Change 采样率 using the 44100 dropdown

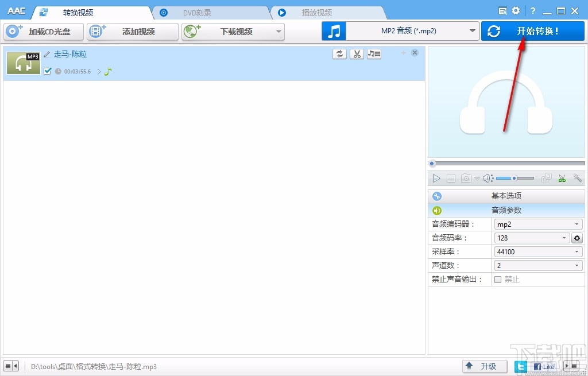(577, 251)
